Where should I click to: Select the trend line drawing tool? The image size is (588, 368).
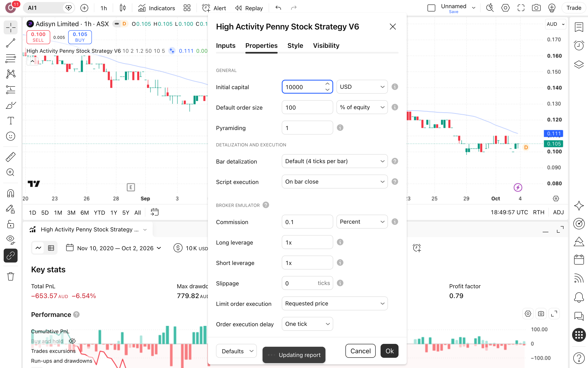click(x=10, y=43)
